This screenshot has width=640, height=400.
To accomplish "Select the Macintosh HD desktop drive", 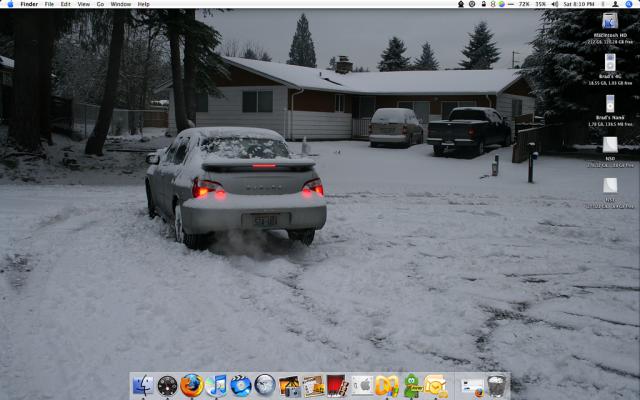I will (x=610, y=21).
